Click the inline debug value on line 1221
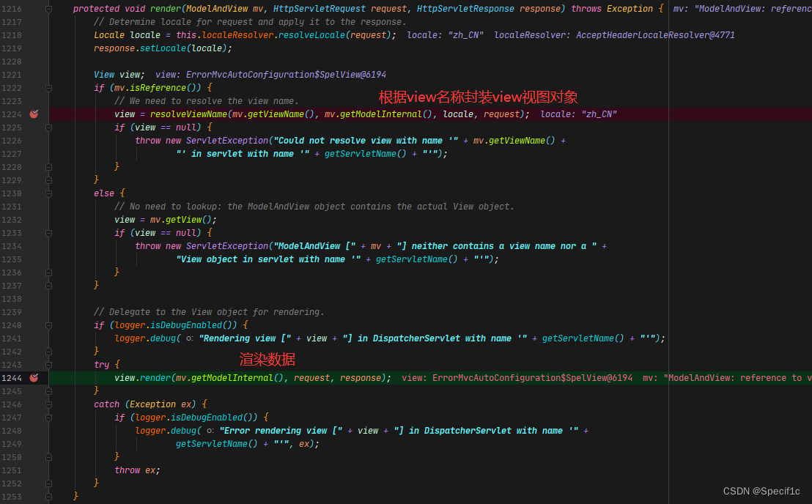This screenshot has height=504, width=812. pyautogui.click(x=271, y=75)
